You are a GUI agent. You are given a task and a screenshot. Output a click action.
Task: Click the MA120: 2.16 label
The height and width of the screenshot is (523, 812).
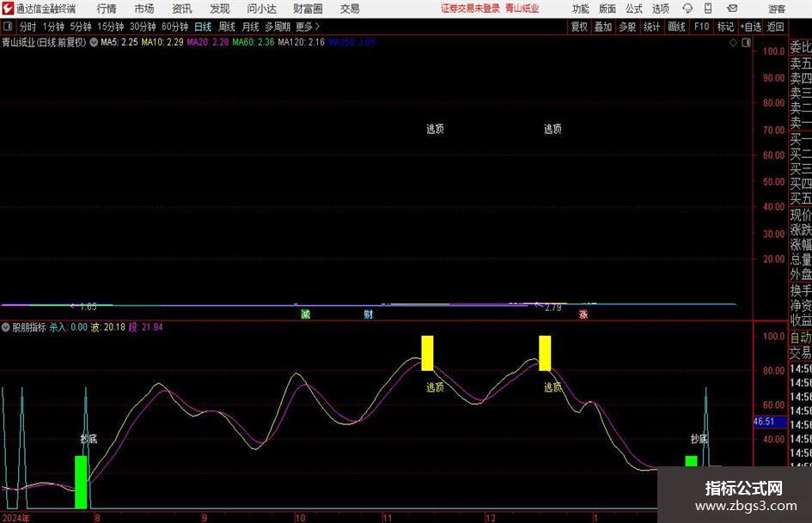tap(302, 42)
